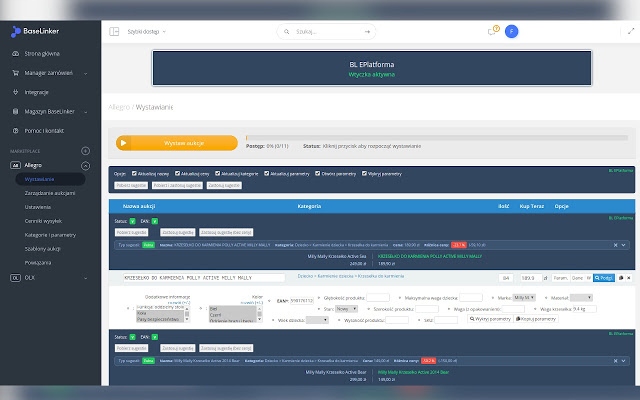Expand the OLX marketplace section
This screenshot has height=400, width=640.
[x=85, y=278]
